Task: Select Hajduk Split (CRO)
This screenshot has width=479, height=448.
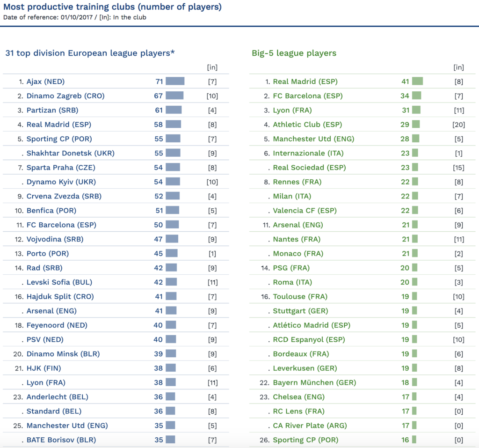Action: click(60, 297)
